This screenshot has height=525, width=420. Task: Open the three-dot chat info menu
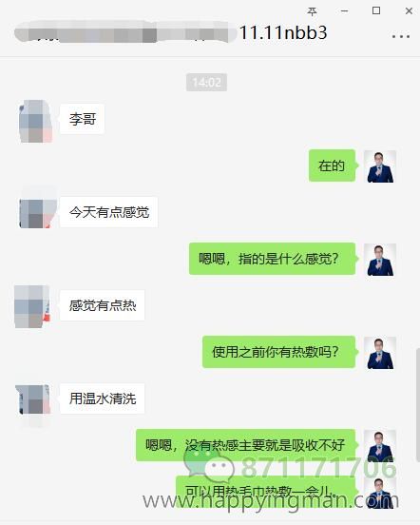coord(401,36)
